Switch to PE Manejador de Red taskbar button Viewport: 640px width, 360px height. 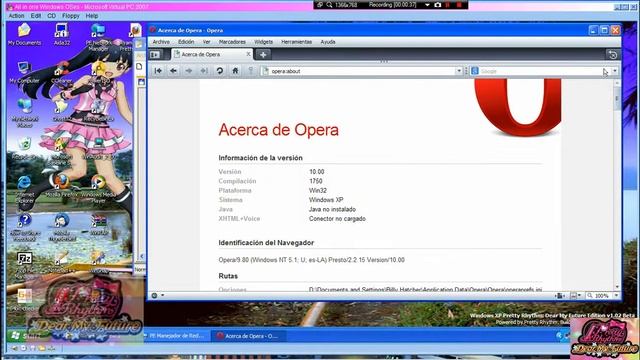point(176,336)
